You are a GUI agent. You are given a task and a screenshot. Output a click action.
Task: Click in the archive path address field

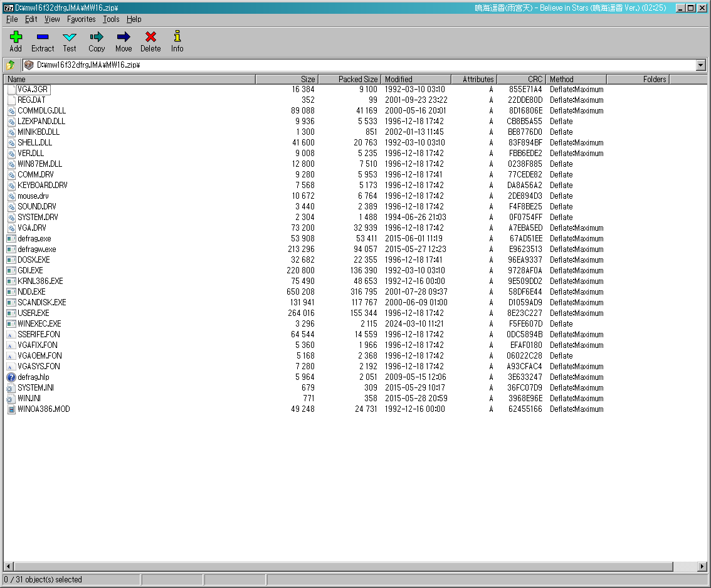tap(364, 65)
